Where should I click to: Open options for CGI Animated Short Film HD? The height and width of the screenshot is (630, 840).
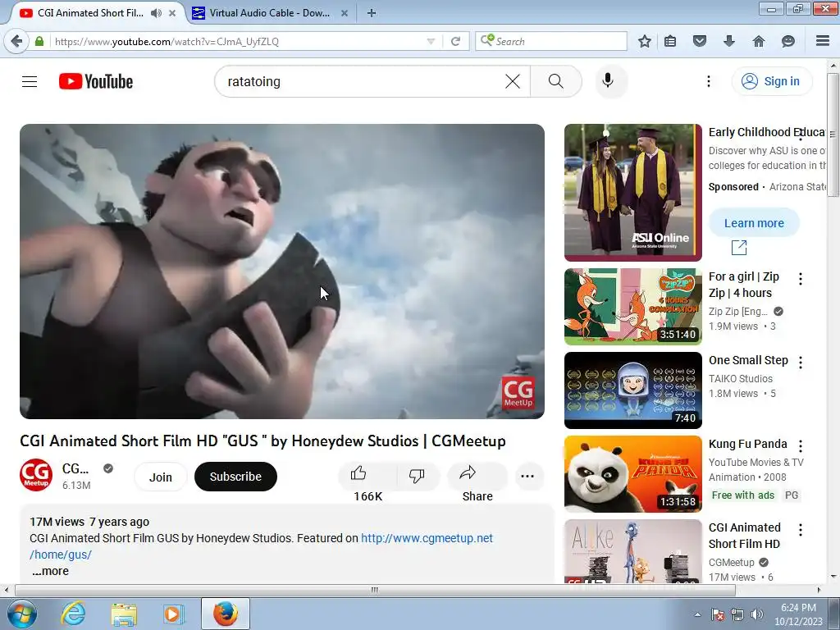[x=801, y=530]
